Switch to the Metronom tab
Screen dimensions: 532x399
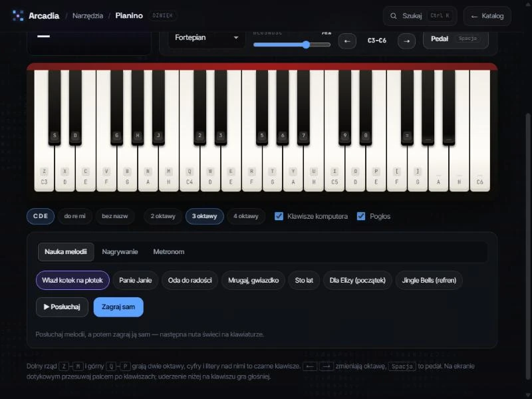(x=169, y=252)
